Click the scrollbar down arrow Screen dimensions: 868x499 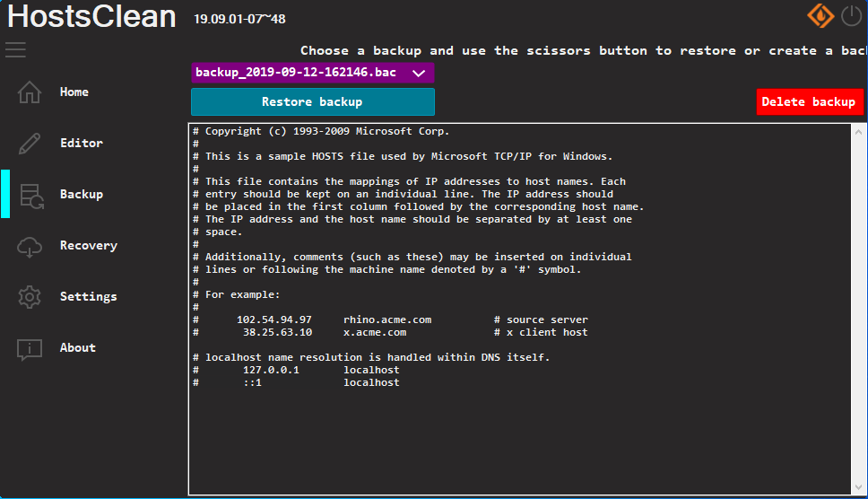click(859, 487)
